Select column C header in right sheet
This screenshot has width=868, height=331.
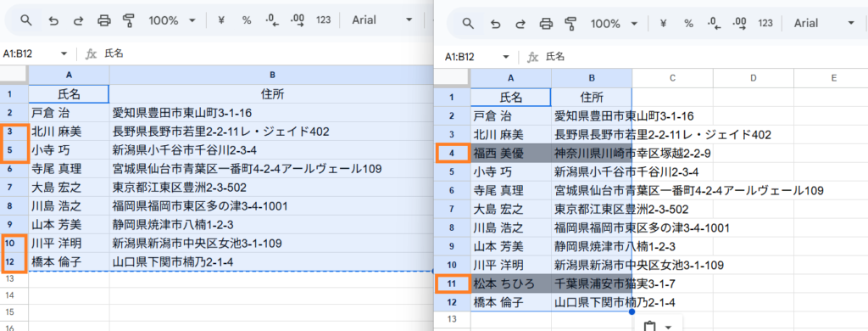(672, 78)
